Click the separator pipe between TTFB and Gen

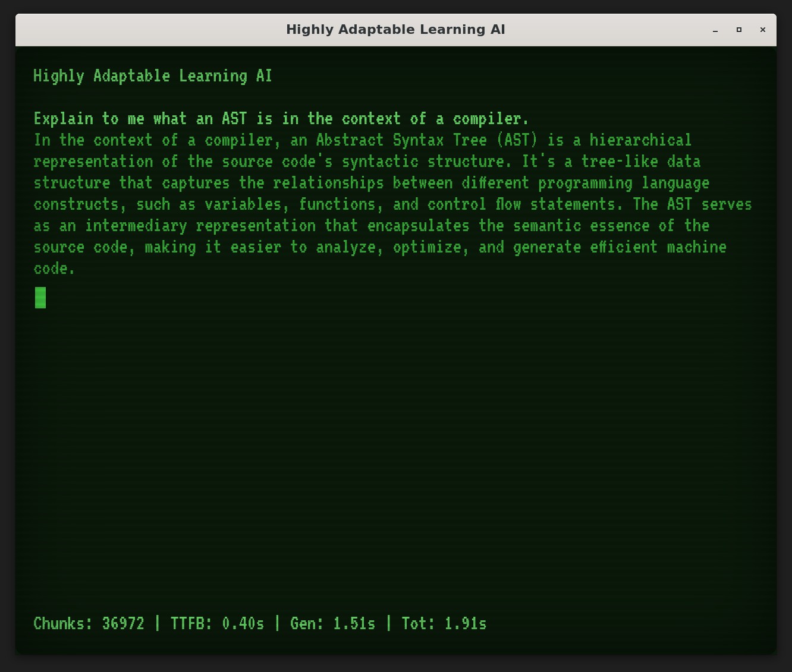(276, 623)
